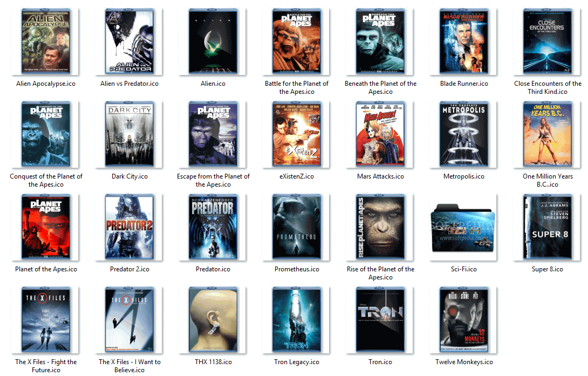Choose the Blade Runner cover icon

[464, 41]
